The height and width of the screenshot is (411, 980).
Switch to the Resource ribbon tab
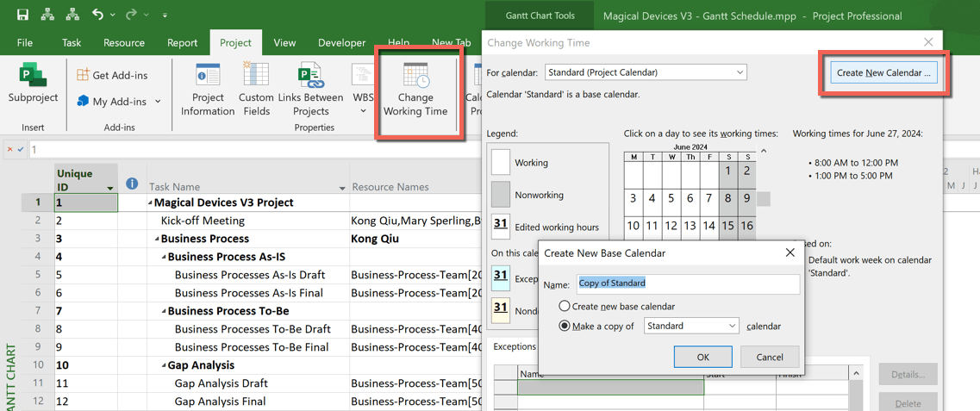pos(124,43)
